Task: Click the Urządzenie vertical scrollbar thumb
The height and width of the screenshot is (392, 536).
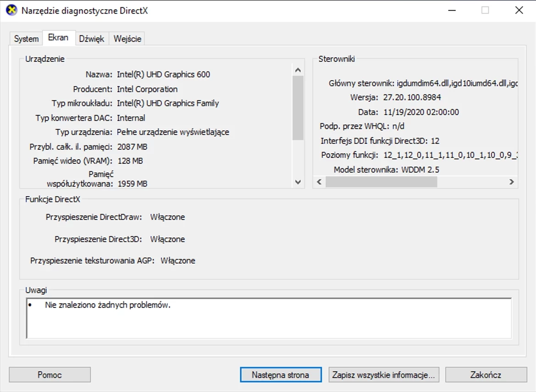Action: click(x=298, y=108)
